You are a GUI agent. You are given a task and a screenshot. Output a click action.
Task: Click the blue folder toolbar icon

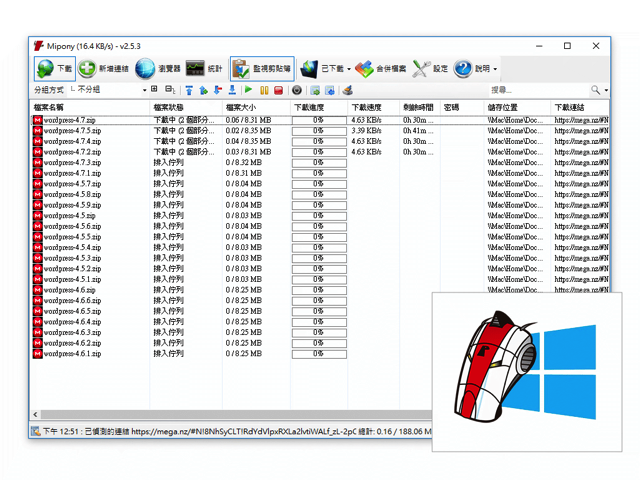pyautogui.click(x=330, y=90)
